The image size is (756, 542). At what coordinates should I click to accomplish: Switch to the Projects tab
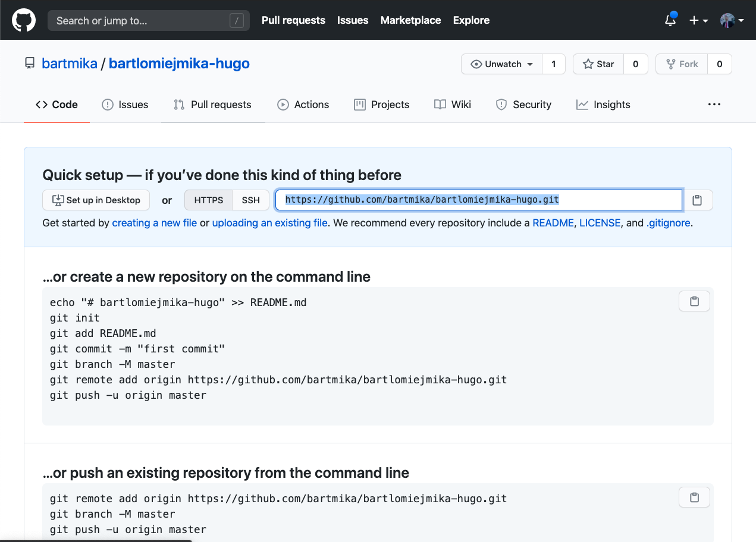[x=382, y=105]
